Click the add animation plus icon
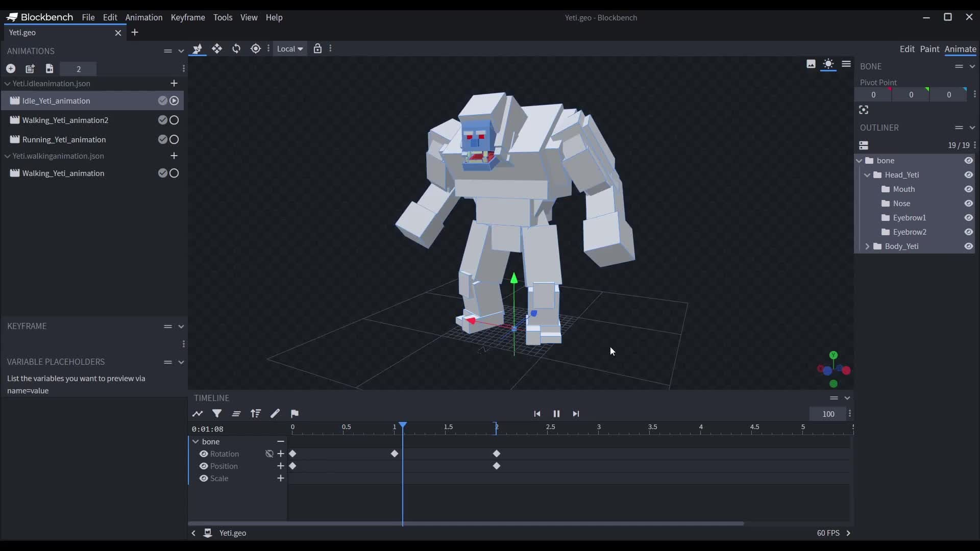Screen dimensions: 980x551 click(x=11, y=69)
